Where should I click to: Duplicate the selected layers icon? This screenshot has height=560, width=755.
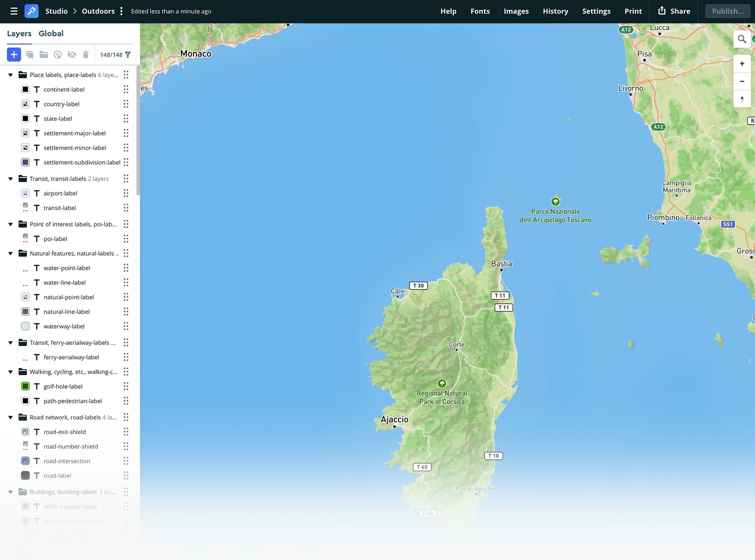pos(30,55)
